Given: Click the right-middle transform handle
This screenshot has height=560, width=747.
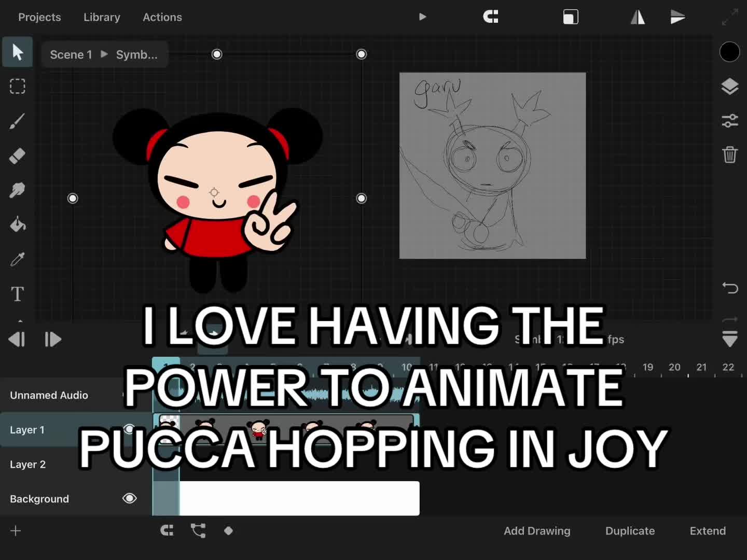Looking at the screenshot, I should 362,198.
